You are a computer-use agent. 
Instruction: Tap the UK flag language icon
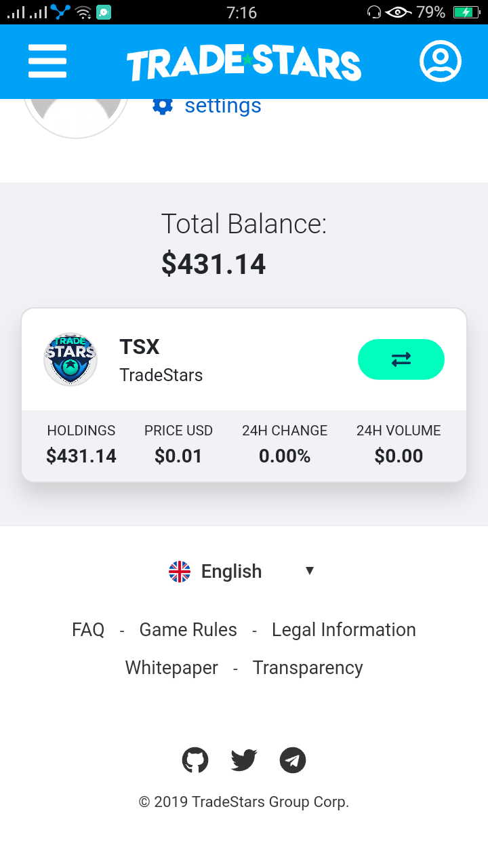pos(180,572)
